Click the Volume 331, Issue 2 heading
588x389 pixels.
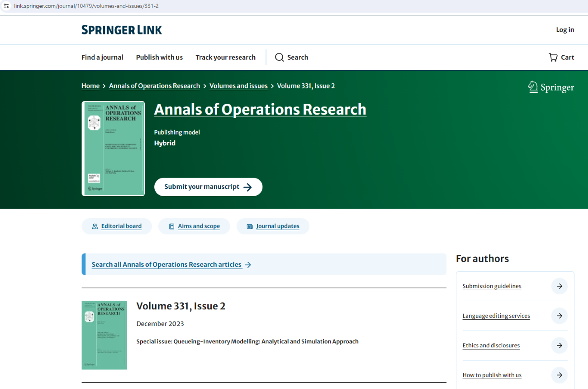(x=181, y=306)
